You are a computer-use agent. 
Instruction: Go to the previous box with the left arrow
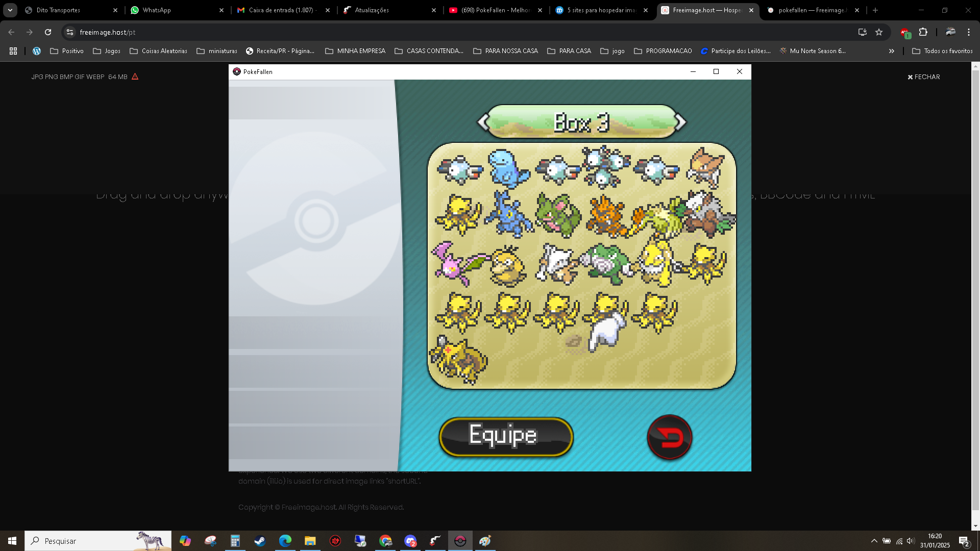click(483, 122)
